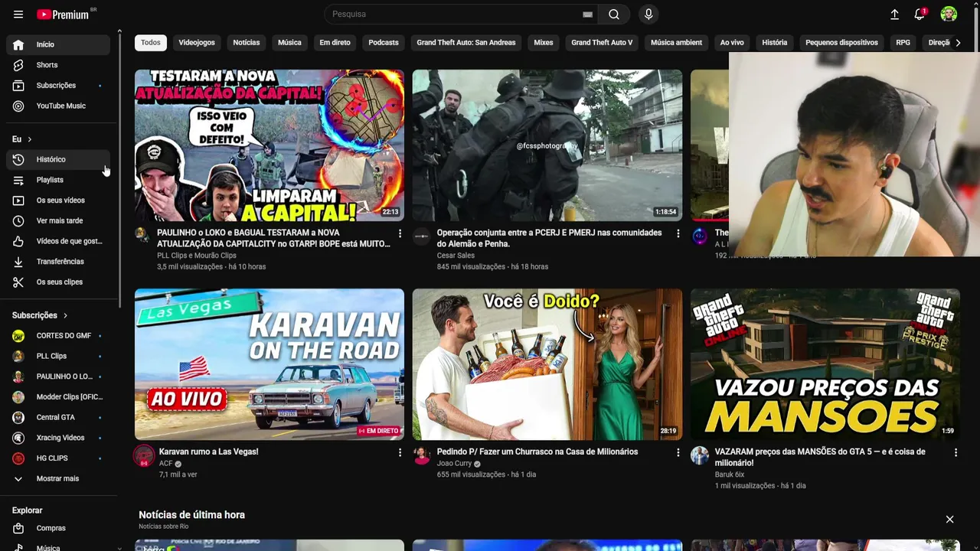Go to Início in sidebar
The width and height of the screenshot is (980, 551).
(58, 44)
